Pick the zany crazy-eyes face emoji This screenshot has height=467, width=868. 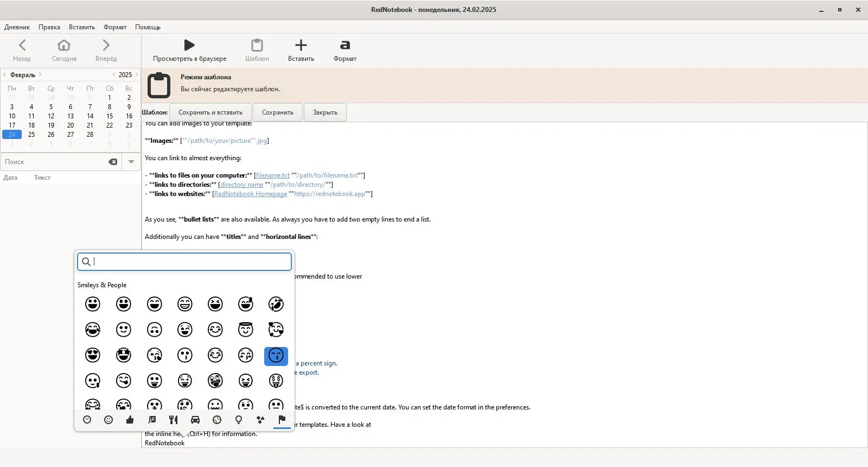215,381
